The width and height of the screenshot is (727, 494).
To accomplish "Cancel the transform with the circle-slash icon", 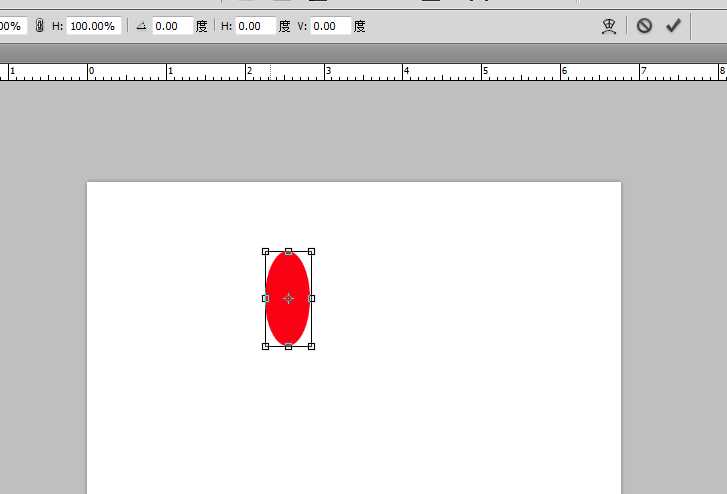I will (x=644, y=26).
